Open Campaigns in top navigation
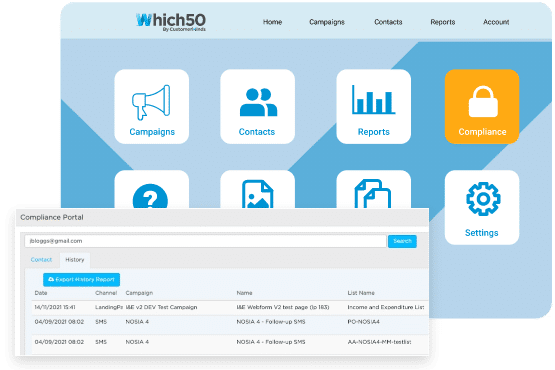Image resolution: width=555 pixels, height=370 pixels. click(327, 22)
